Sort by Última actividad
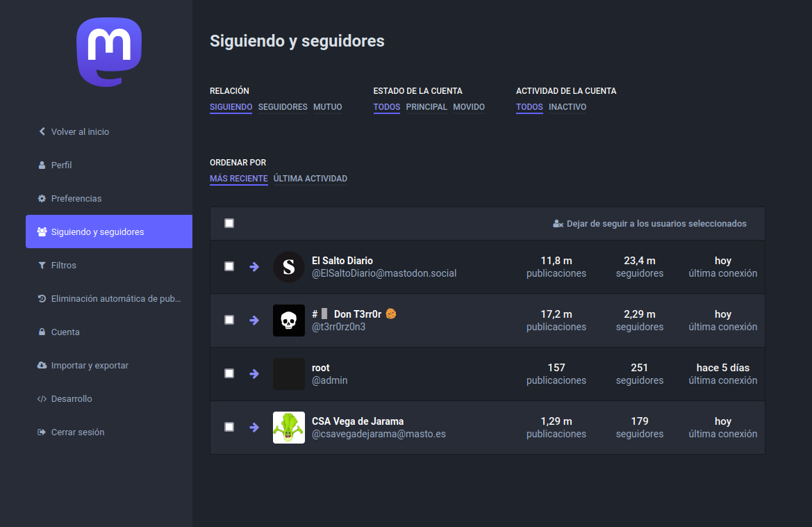The image size is (812, 527). tap(310, 179)
